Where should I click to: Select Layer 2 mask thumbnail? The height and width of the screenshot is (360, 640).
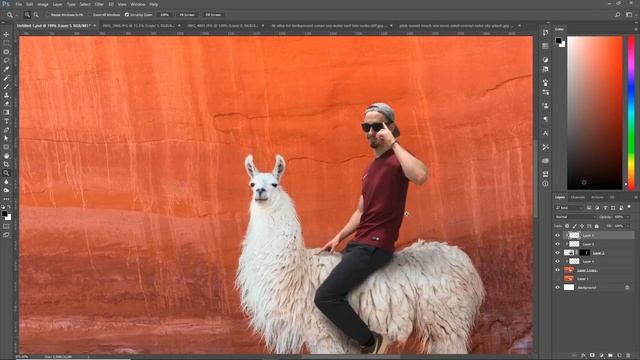pyautogui.click(x=584, y=253)
